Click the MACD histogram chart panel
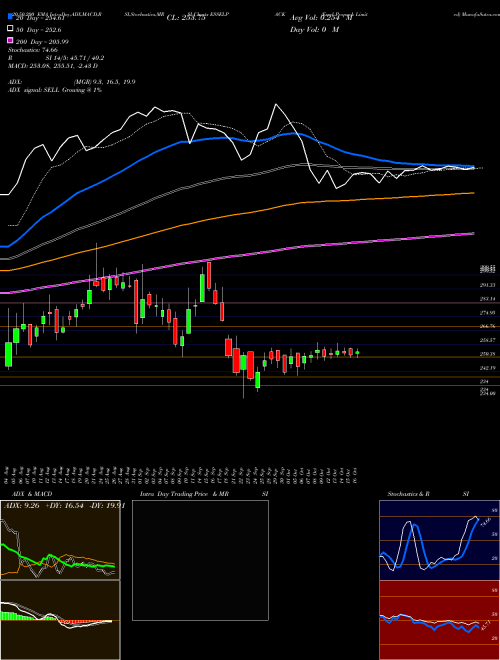 [60, 620]
